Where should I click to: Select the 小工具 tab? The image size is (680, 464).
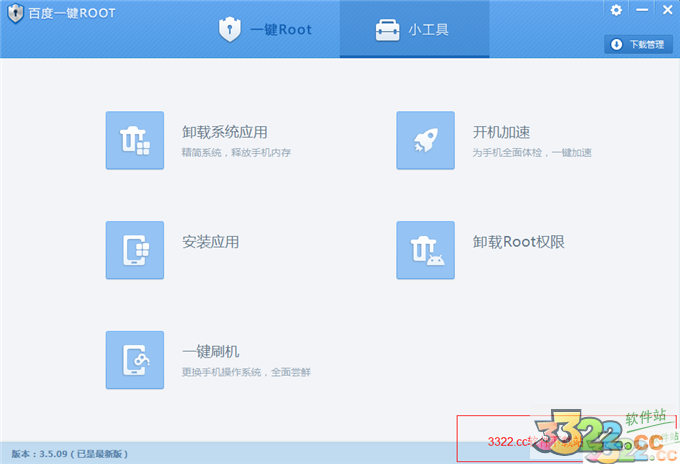[x=414, y=29]
